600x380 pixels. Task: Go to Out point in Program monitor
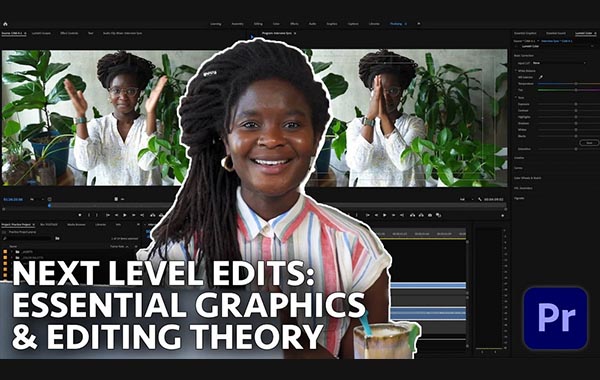pyautogui.click(x=402, y=215)
